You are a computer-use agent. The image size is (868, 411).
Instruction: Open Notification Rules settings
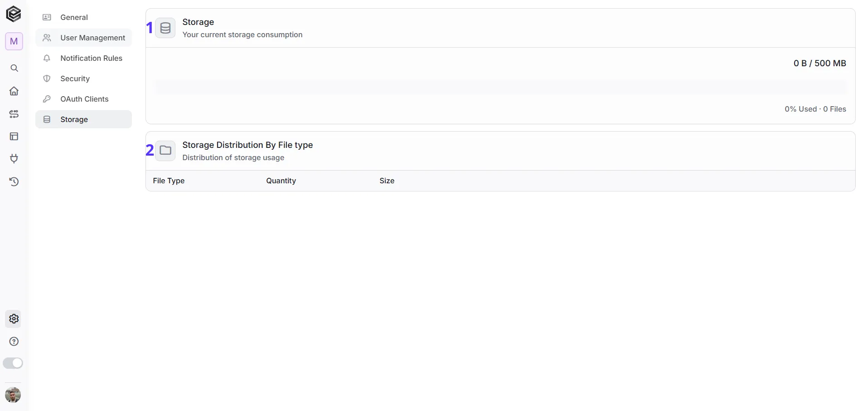pyautogui.click(x=83, y=58)
